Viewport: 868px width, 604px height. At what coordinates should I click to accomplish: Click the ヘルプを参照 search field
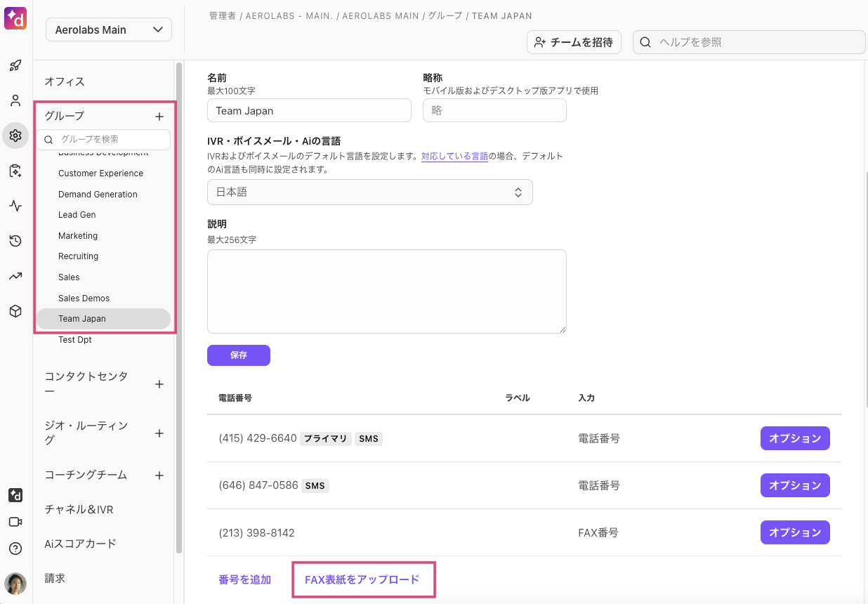749,42
